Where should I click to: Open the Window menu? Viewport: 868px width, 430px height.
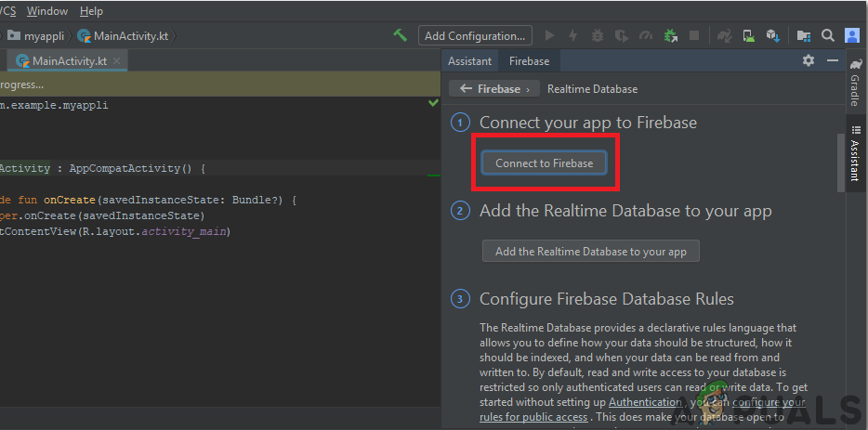coord(47,11)
